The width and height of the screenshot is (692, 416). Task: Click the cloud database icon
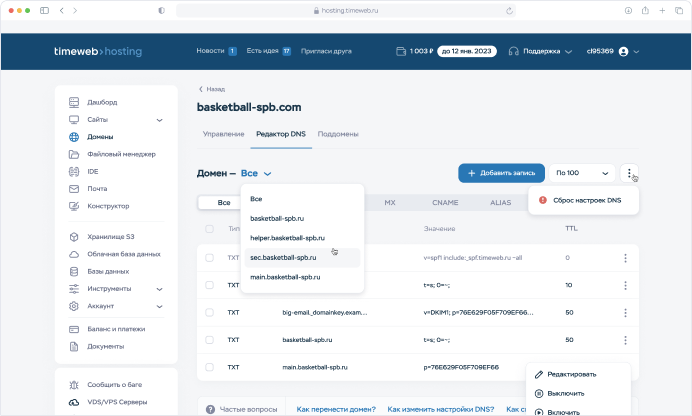pos(74,254)
